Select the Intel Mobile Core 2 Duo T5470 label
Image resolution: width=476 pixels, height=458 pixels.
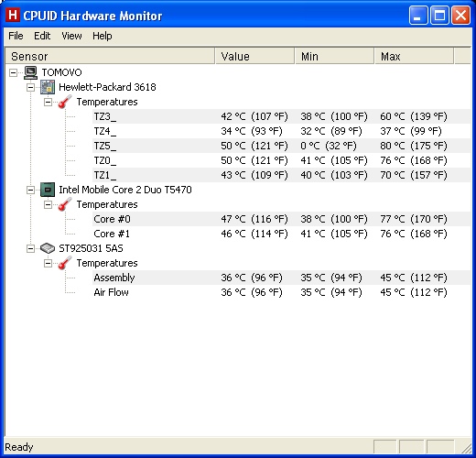pos(125,190)
